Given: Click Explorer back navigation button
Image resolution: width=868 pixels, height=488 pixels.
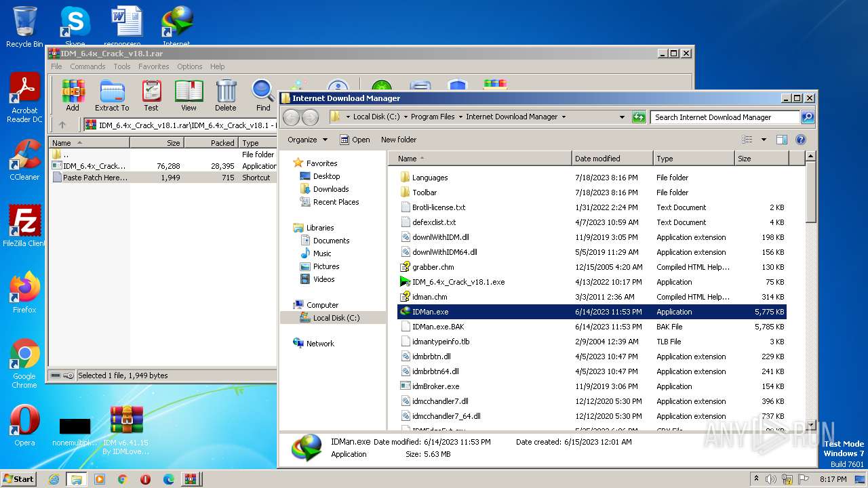Looking at the screenshot, I should click(x=291, y=117).
